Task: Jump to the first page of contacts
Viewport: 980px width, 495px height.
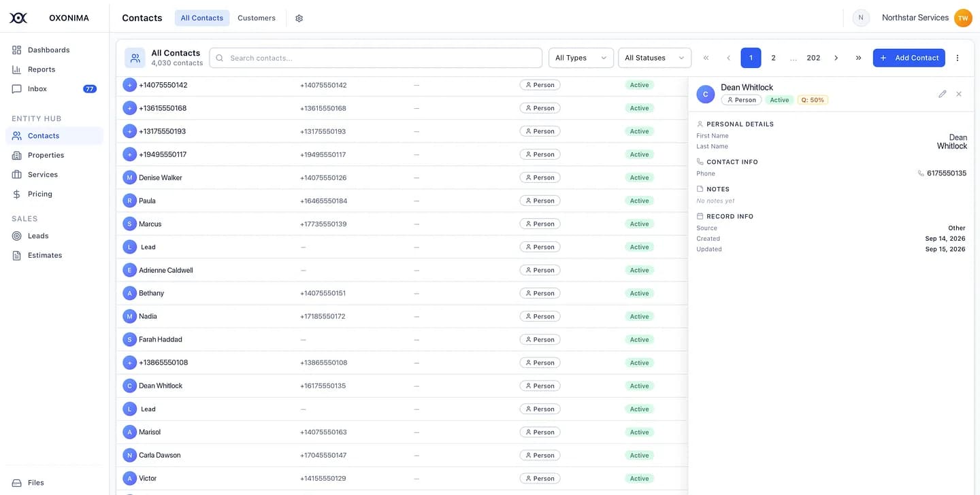Action: 706,58
